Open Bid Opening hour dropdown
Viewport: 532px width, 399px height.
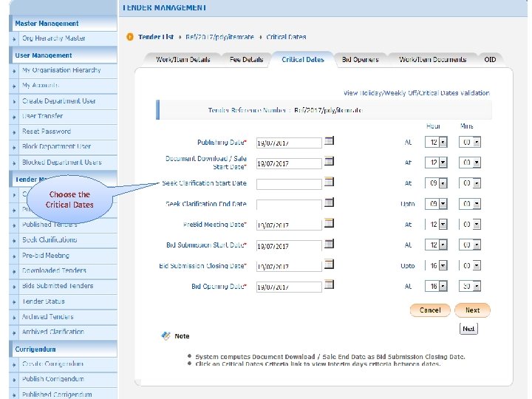click(443, 287)
